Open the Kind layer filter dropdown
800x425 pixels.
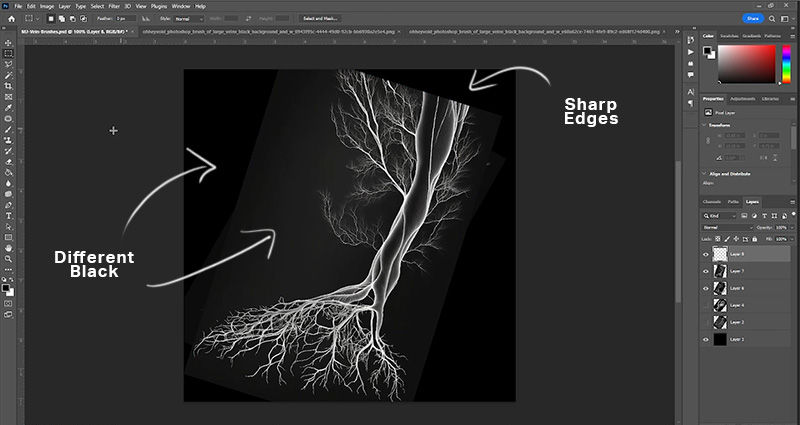(x=718, y=216)
